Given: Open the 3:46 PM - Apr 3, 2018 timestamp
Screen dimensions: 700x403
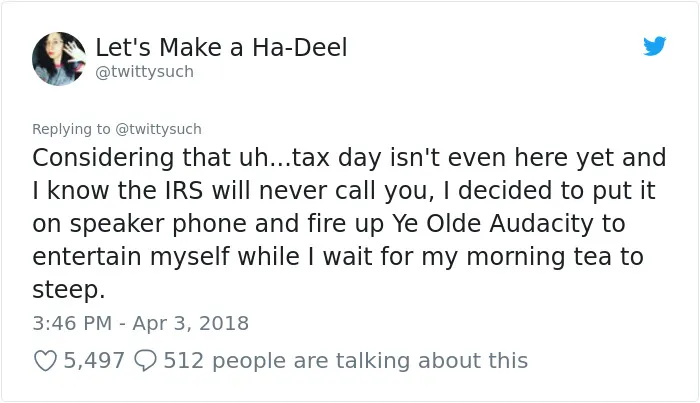Looking at the screenshot, I should point(141,323).
